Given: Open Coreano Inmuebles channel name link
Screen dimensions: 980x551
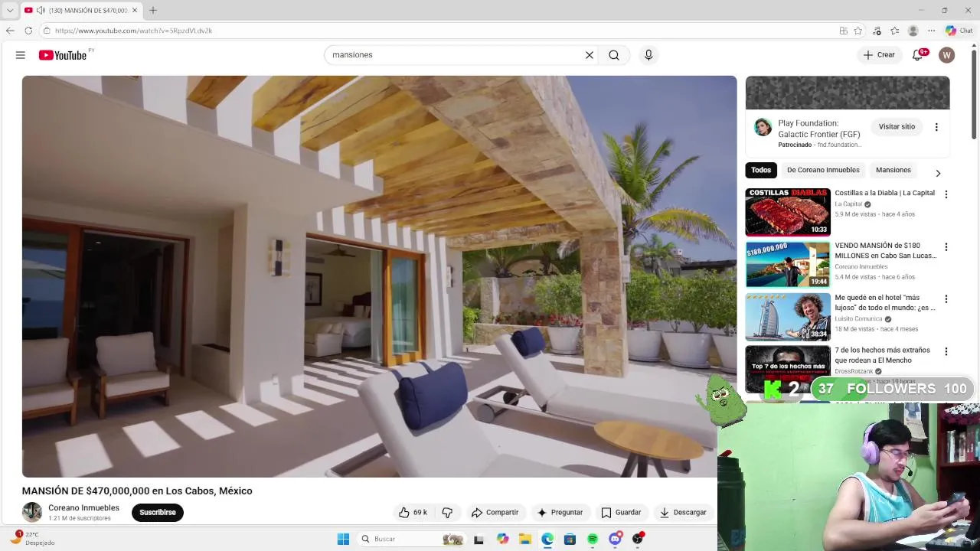Looking at the screenshot, I should click(x=83, y=507).
